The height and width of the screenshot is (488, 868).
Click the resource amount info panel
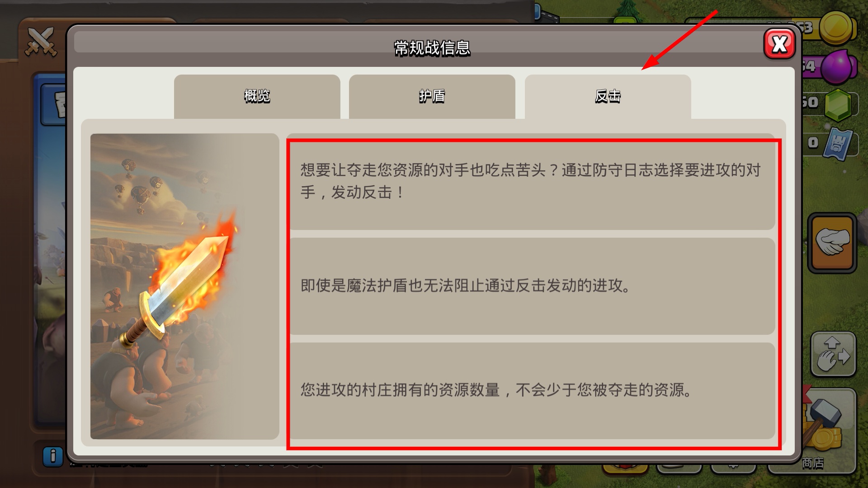click(532, 390)
